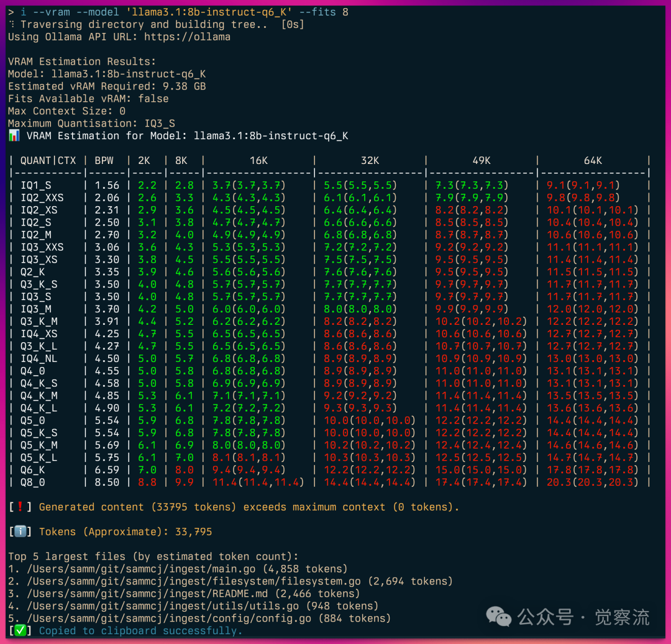Click the Q6_K row label
The width and height of the screenshot is (671, 644).
32,470
